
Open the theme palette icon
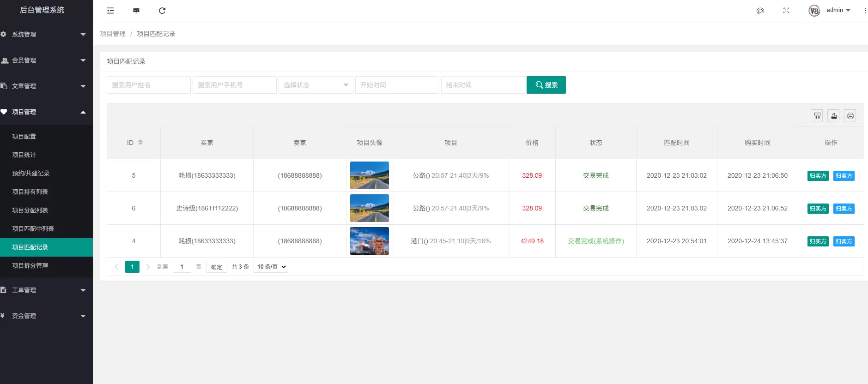point(760,11)
